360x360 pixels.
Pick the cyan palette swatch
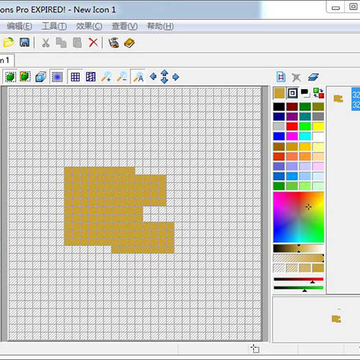[x=305, y=136]
